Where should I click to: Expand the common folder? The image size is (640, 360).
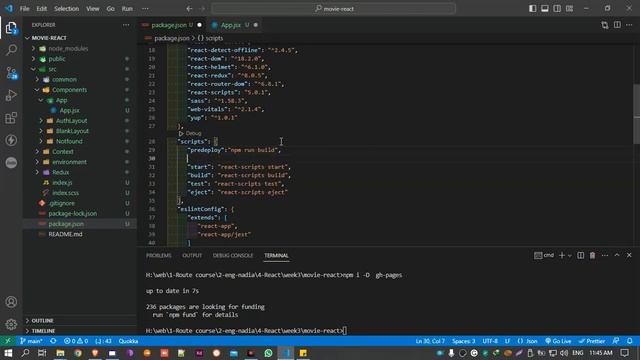pyautogui.click(x=37, y=79)
